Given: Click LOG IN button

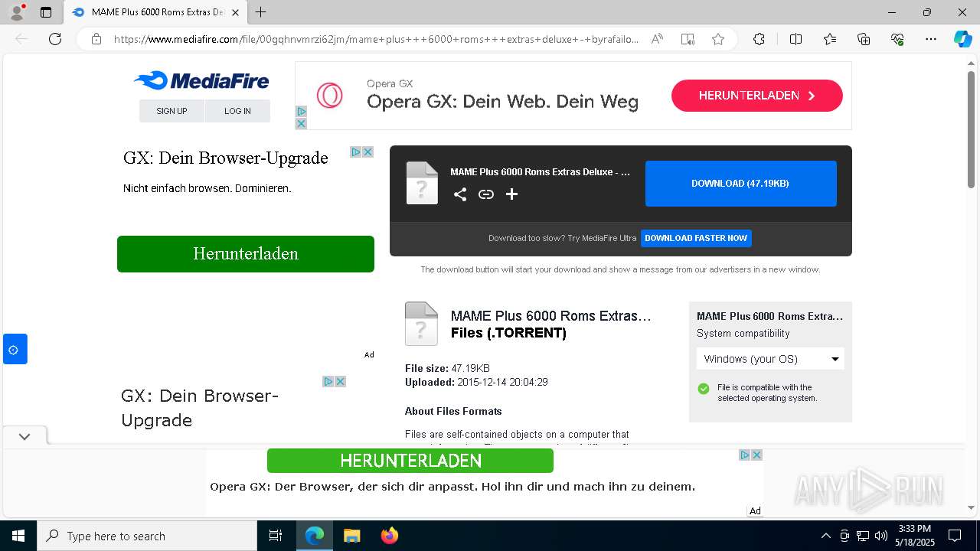Looking at the screenshot, I should (237, 111).
